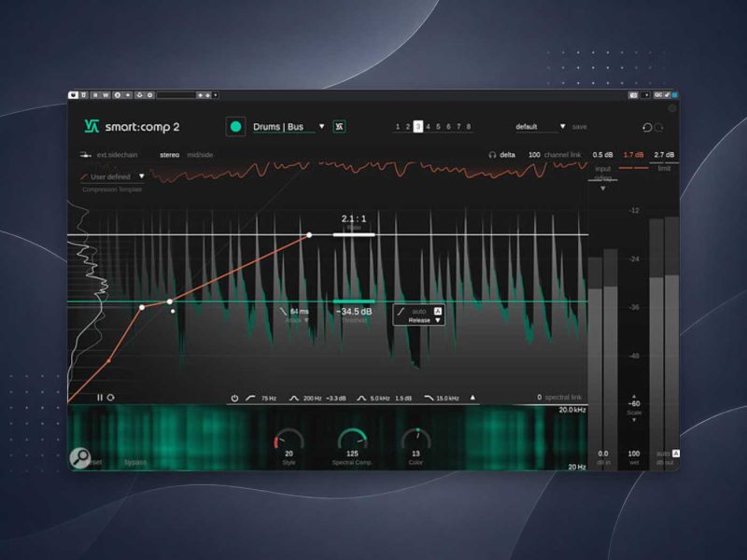Pause the level display
Viewport: 747px width, 560px height.
pos(100,398)
